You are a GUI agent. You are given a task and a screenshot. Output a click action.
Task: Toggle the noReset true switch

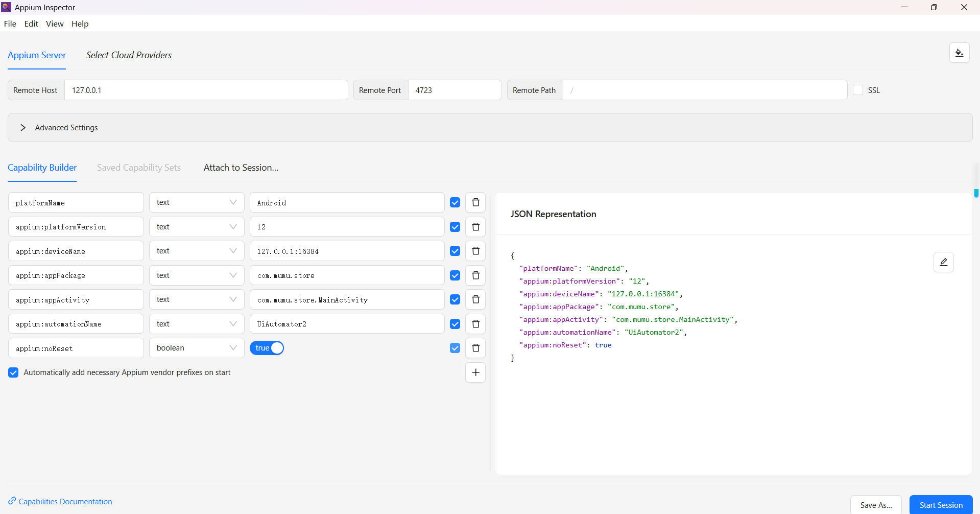[267, 348]
